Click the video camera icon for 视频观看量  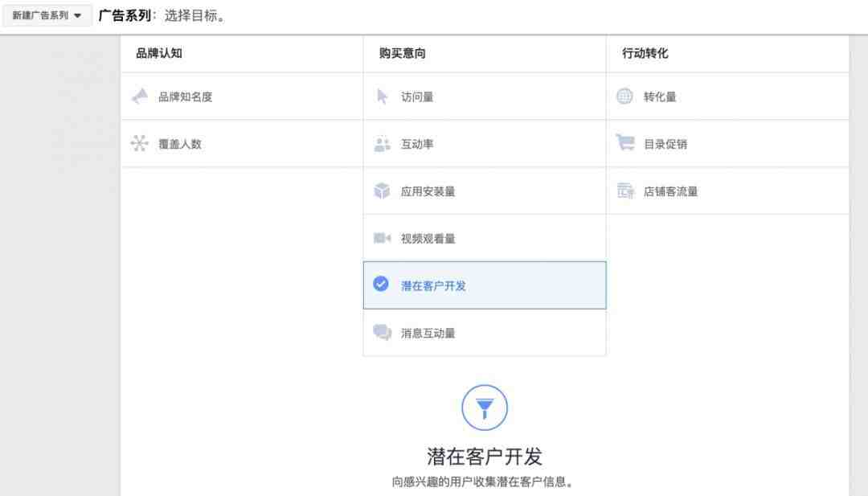coord(382,238)
